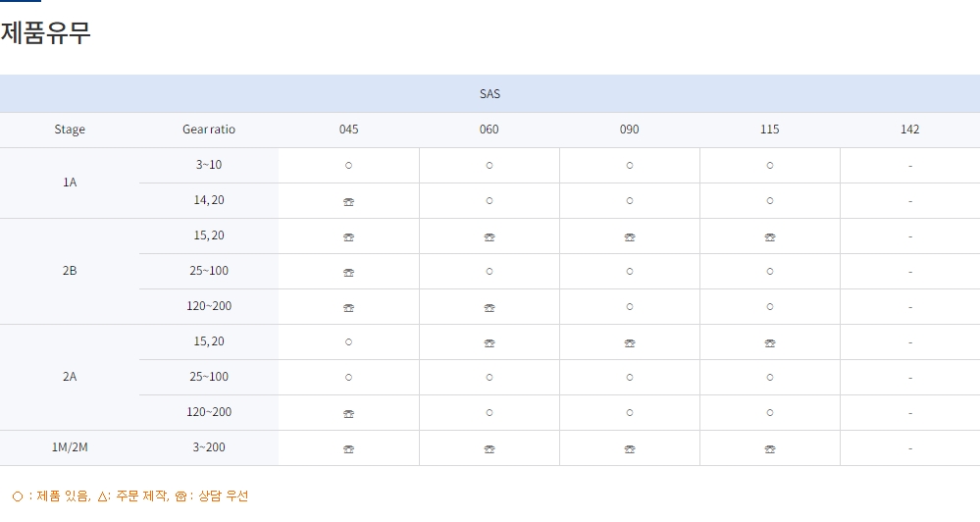
Task: Click phone icon in 2A 15,20 row, column 090
Action: click(x=630, y=342)
